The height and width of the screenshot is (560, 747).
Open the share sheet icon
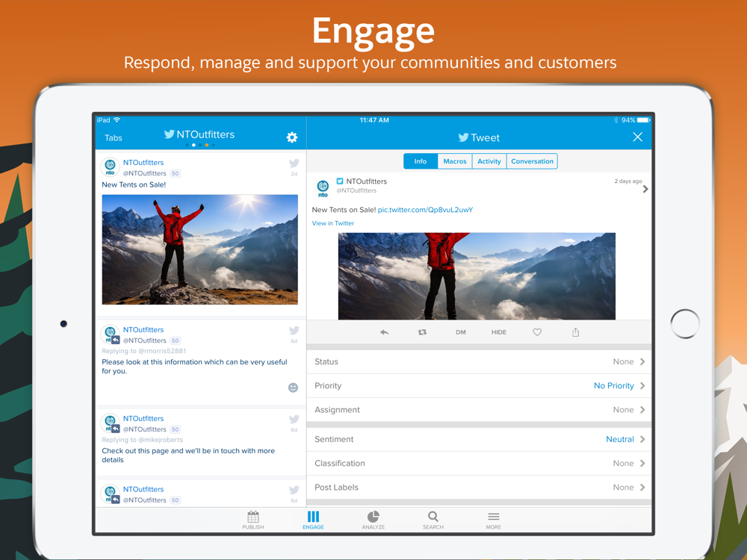(x=575, y=332)
